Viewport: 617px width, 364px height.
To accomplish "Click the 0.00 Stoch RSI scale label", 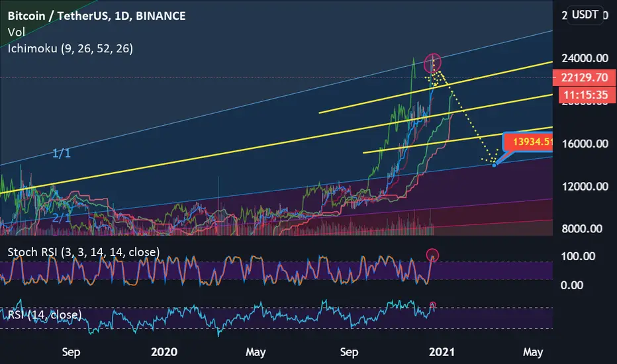I will (572, 285).
